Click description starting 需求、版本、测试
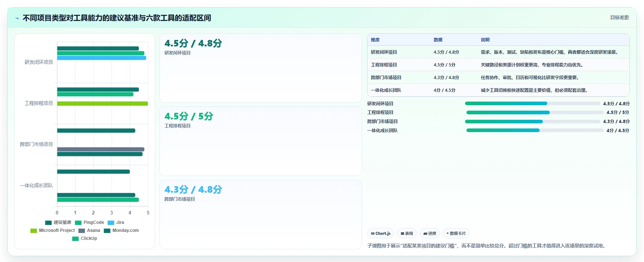Viewport: 644px width, 262px height. tap(549, 52)
